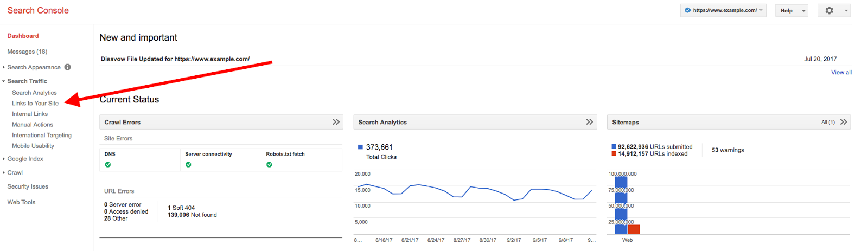This screenshot has width=868, height=251.
Task: Click the View all link
Action: [841, 72]
